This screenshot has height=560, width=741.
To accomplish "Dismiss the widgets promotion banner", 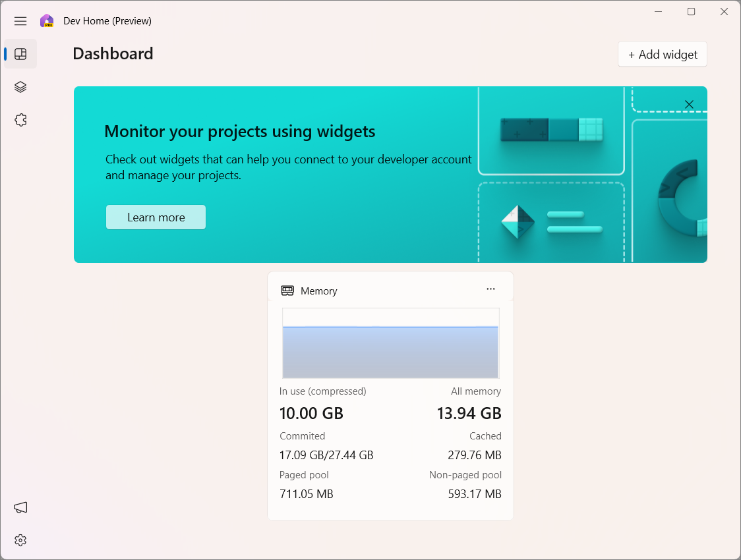I will (689, 104).
